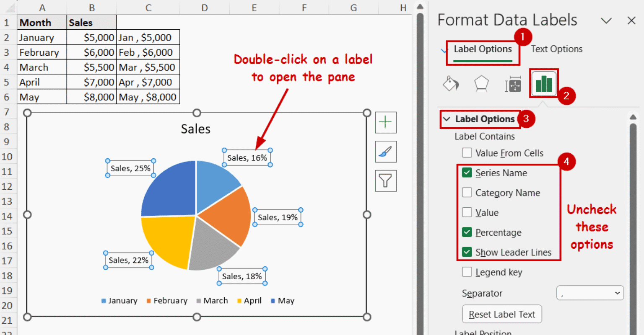
Task: Click the select-all corner of the sheet
Action: click(x=9, y=8)
